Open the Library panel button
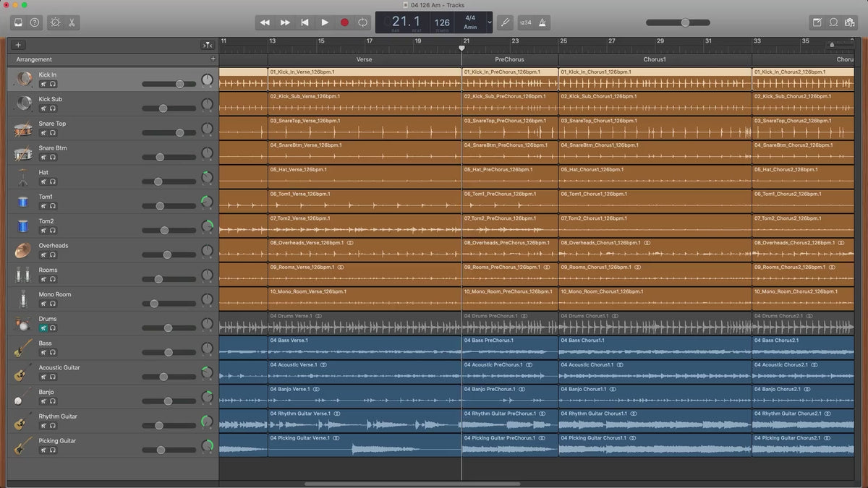Screen dimensions: 868x488 pyautogui.click(x=18, y=22)
